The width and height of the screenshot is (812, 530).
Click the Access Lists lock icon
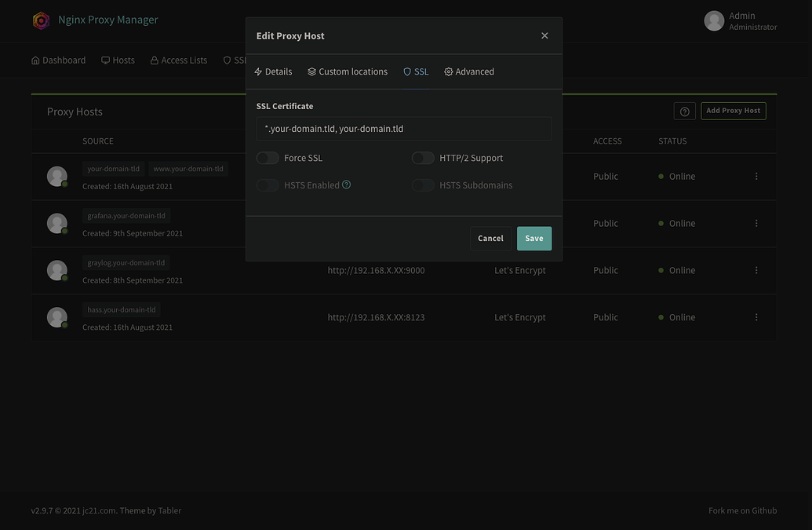154,60
